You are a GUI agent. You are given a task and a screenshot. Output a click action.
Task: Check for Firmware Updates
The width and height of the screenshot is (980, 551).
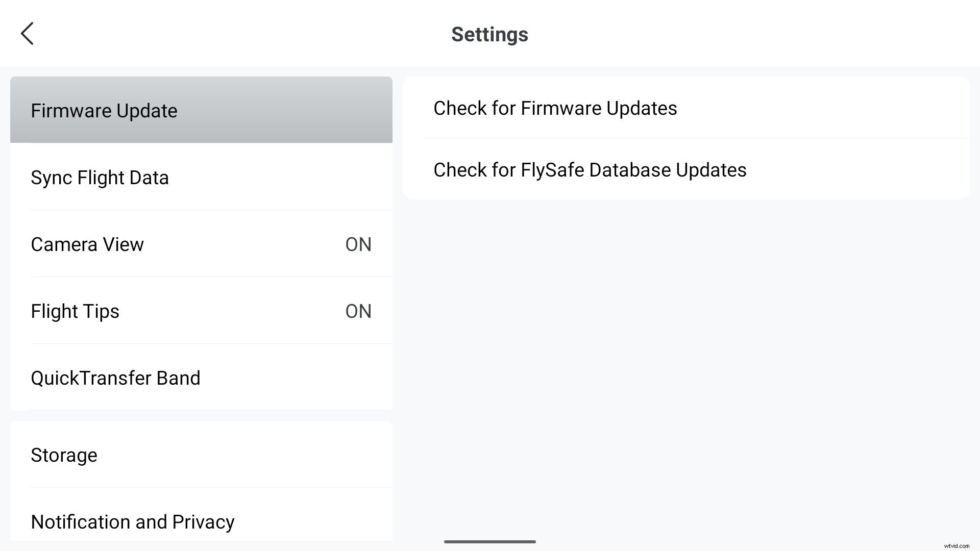click(555, 108)
